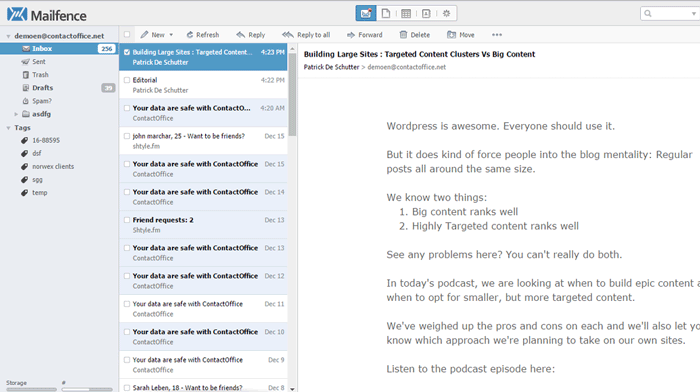Screen dimensions: 700x392
Task: Click the Sent folder icon
Action: click(25, 62)
